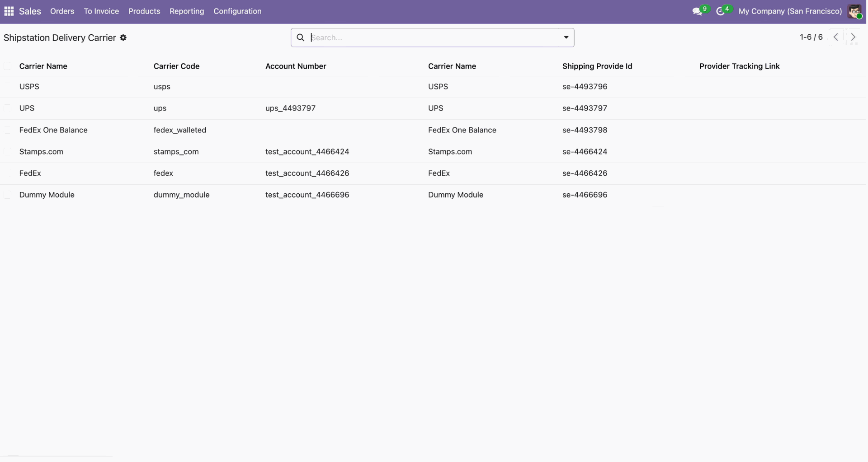This screenshot has height=462, width=868.
Task: Select the USPS row checkbox
Action: 8,87
